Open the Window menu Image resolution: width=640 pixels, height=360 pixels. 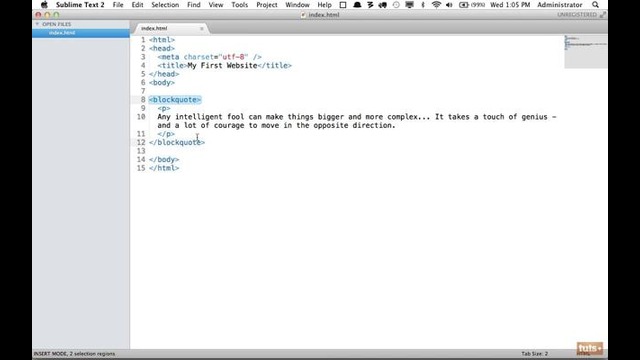tap(297, 5)
